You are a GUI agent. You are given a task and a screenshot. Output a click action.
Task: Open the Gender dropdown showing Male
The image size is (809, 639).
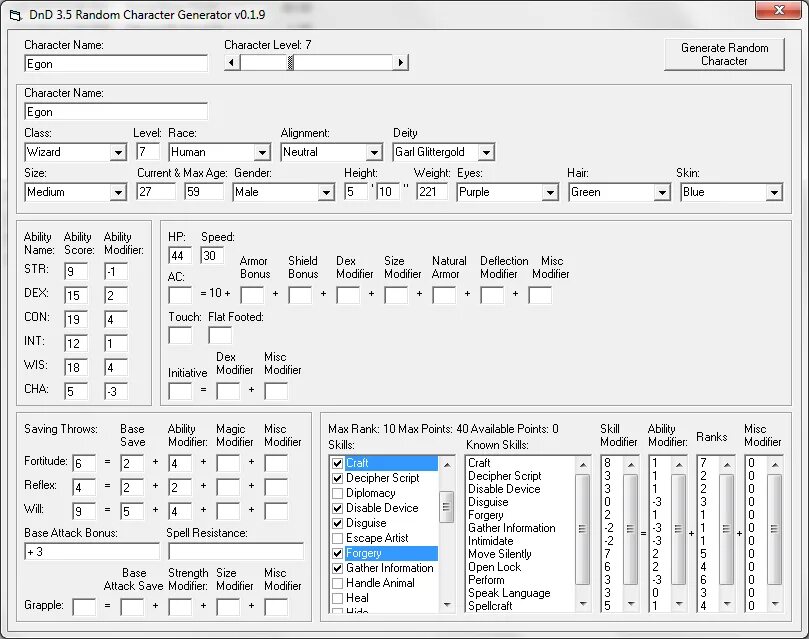(x=326, y=192)
